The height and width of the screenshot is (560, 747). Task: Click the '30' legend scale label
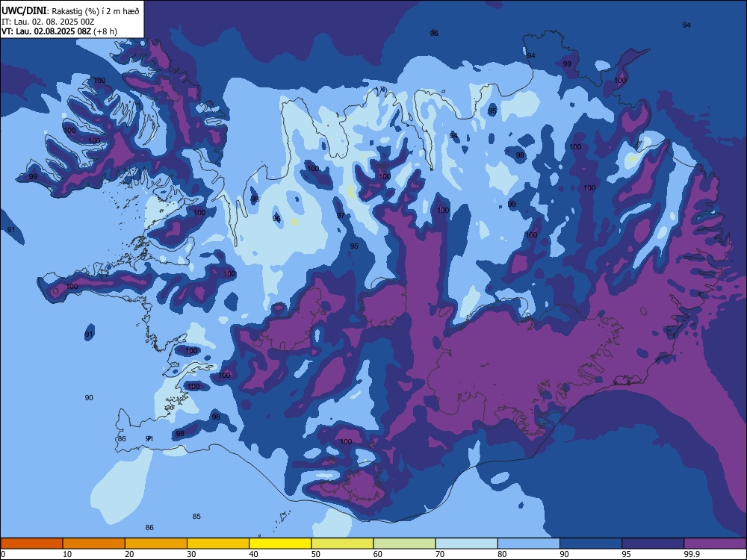tap(191, 554)
